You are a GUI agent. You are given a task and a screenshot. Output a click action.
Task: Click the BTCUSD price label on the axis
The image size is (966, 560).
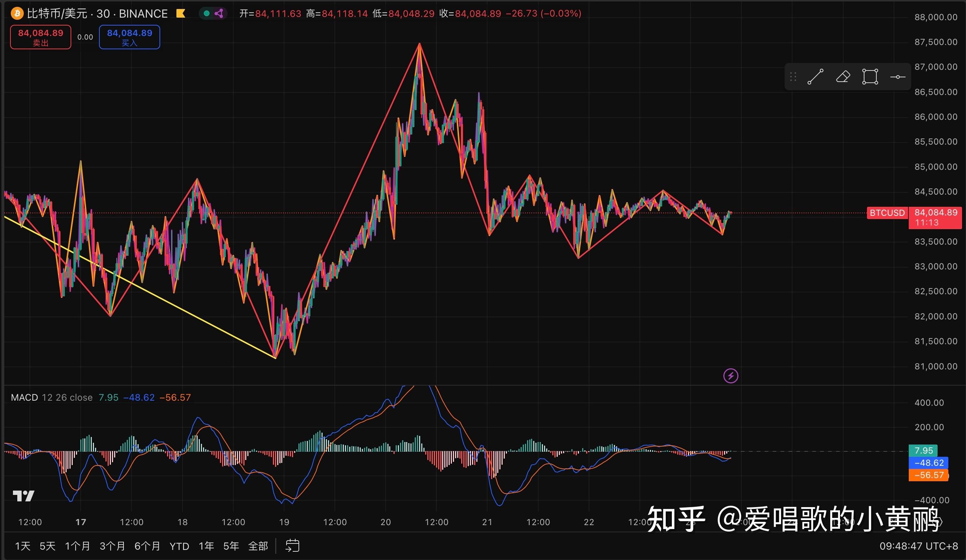pos(888,213)
